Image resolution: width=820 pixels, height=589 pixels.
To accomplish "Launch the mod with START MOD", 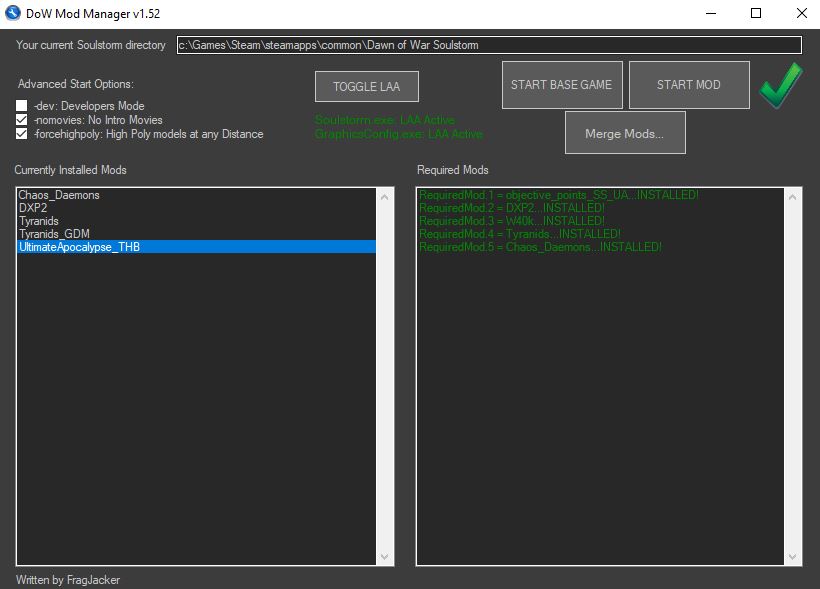I will [688, 85].
